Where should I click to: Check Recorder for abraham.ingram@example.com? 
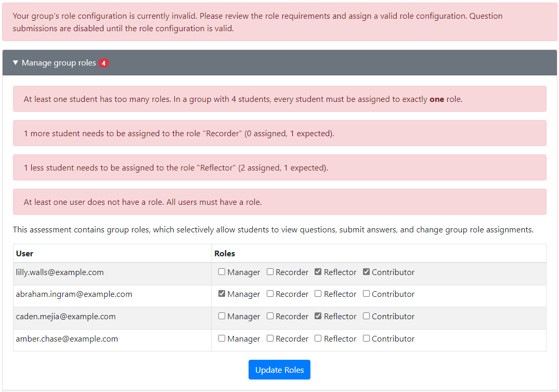pos(270,294)
